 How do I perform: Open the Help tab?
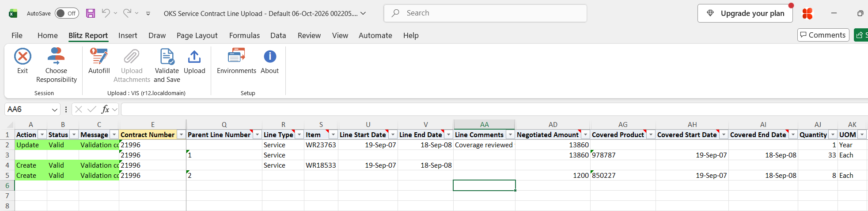tap(411, 35)
